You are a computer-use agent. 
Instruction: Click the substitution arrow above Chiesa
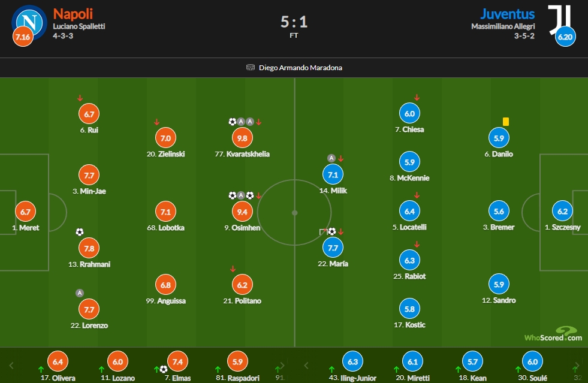[417, 98]
